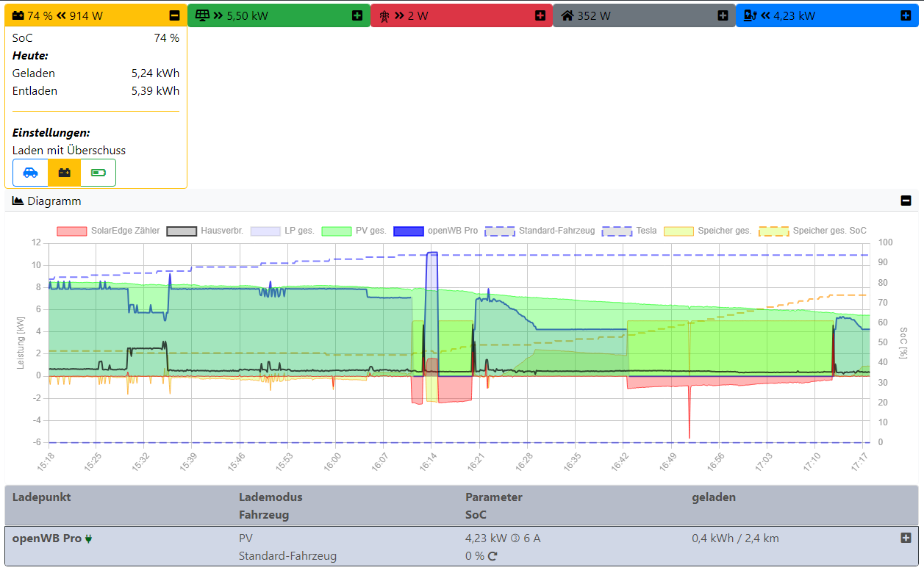Collapse the Diagramm panel
Viewport: 924px width, 573px height.
[x=906, y=201]
